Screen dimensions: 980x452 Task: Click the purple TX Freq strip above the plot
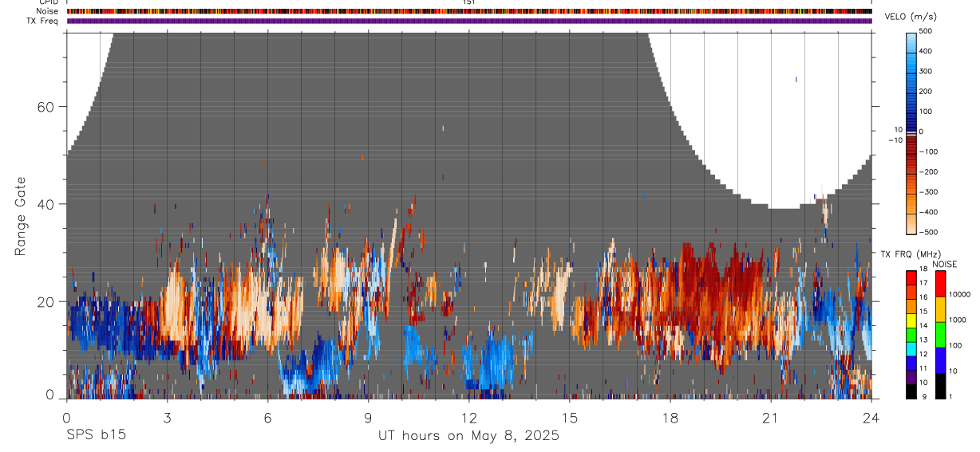[x=469, y=21]
